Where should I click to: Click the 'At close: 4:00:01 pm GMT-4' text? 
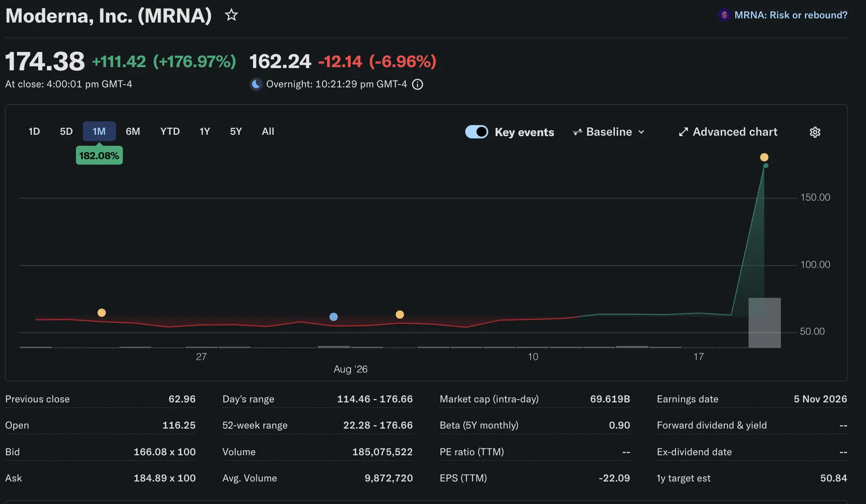(69, 84)
